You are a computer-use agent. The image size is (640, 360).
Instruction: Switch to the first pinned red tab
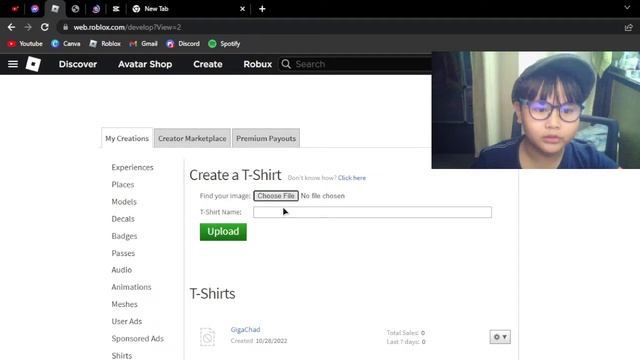click(x=15, y=9)
